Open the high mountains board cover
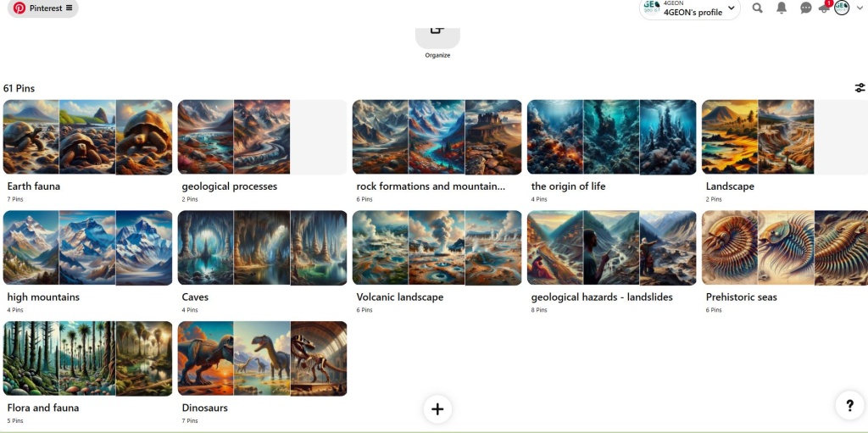This screenshot has height=433, width=868. click(88, 247)
